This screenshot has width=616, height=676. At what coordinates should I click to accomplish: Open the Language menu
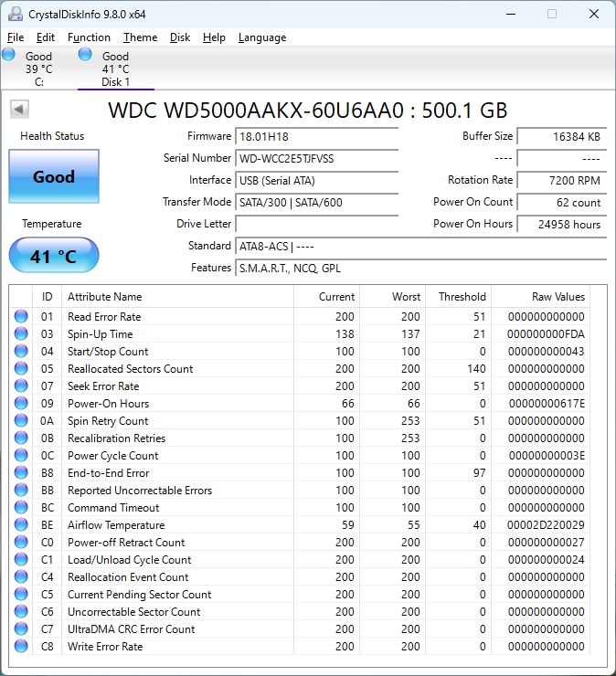pyautogui.click(x=261, y=37)
